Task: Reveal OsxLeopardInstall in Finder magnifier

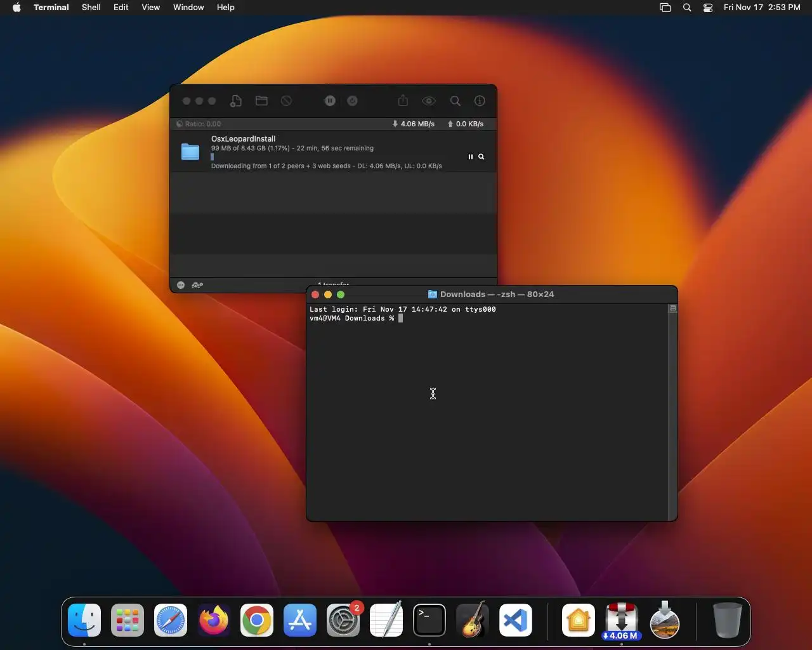Action: click(481, 157)
